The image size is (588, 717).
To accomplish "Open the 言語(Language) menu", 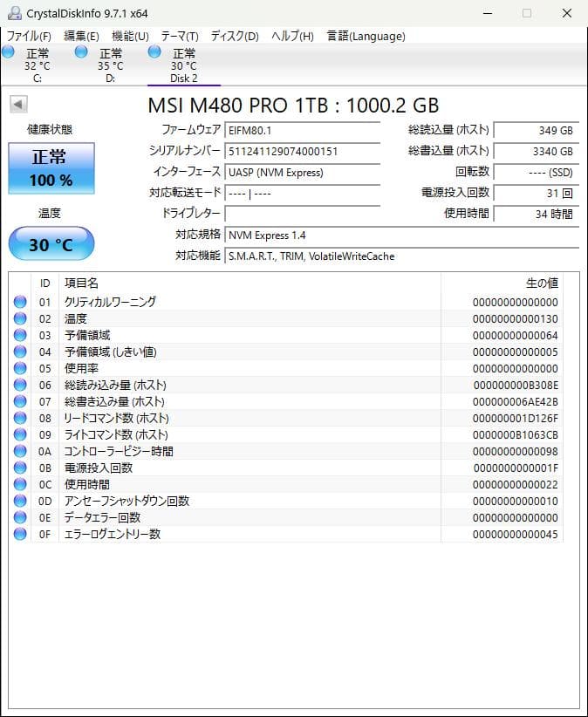I will tap(366, 36).
